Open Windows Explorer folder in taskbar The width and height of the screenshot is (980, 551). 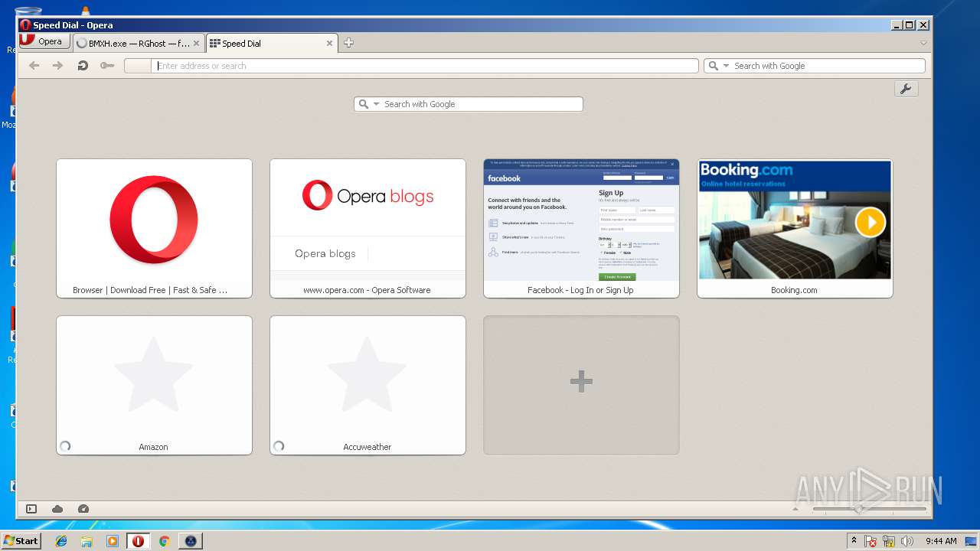[x=87, y=541]
